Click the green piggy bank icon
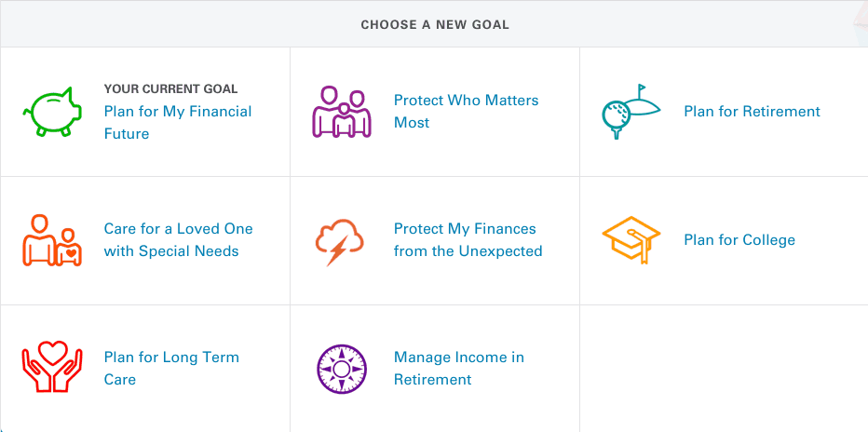 52,111
